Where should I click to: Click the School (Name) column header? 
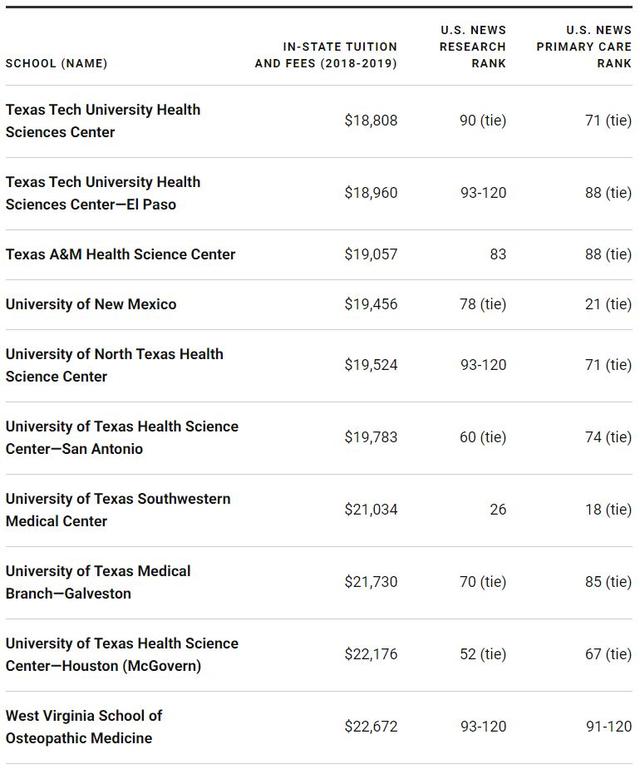click(56, 64)
